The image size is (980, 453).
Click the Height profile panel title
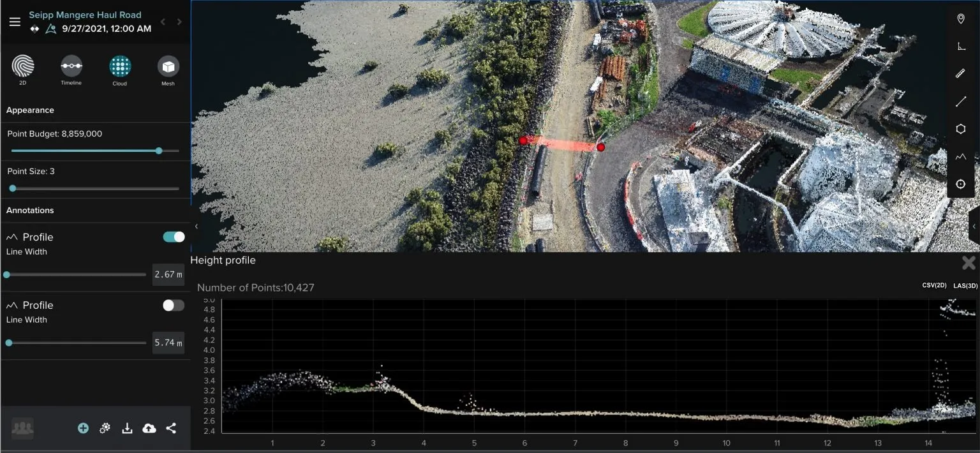coord(223,260)
